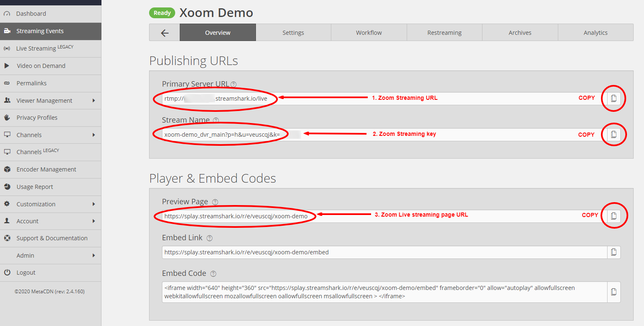Viewport: 644px width, 326px height.
Task: Switch to the Settings tab
Action: pos(293,33)
